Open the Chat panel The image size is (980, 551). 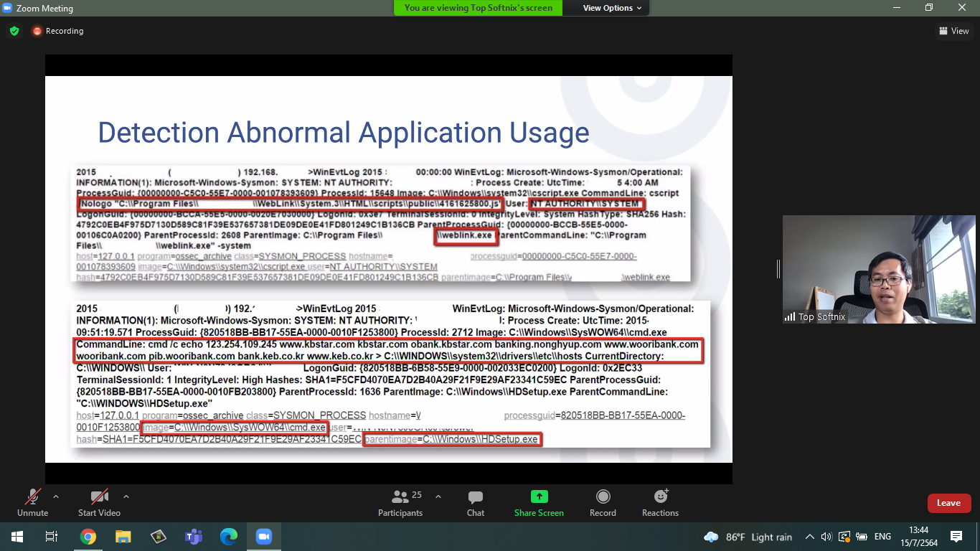pyautogui.click(x=475, y=503)
